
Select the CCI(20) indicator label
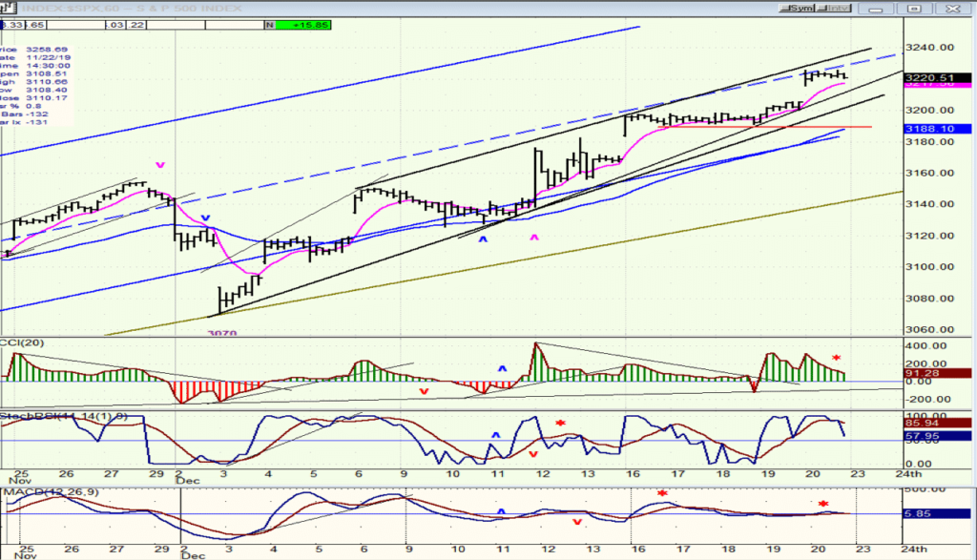coord(23,343)
